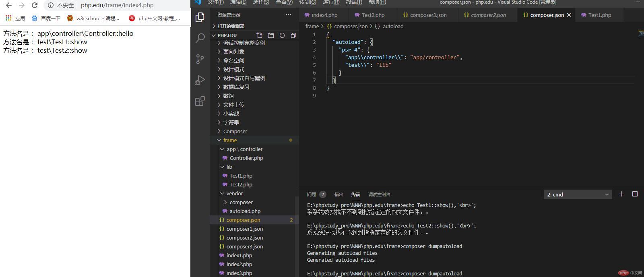Open the 调试控制台 debug console tab

pos(379,194)
